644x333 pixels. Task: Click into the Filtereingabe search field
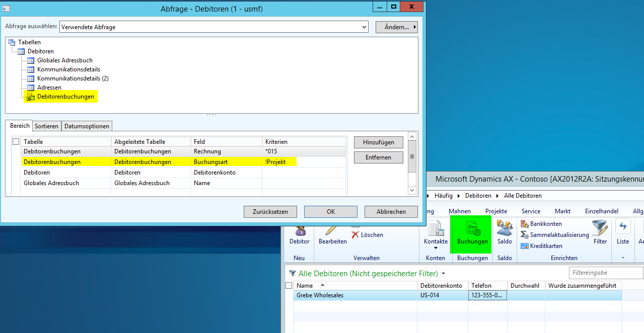[x=606, y=273]
